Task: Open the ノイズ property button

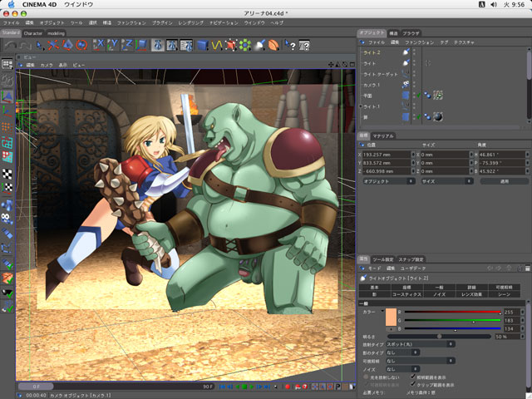Action: pos(439,294)
